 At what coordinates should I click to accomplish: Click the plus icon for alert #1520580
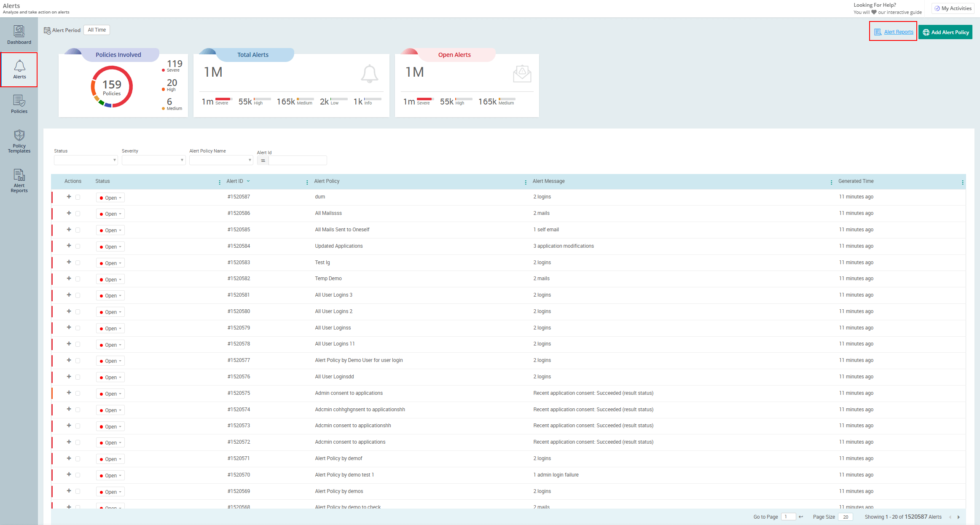[69, 311]
